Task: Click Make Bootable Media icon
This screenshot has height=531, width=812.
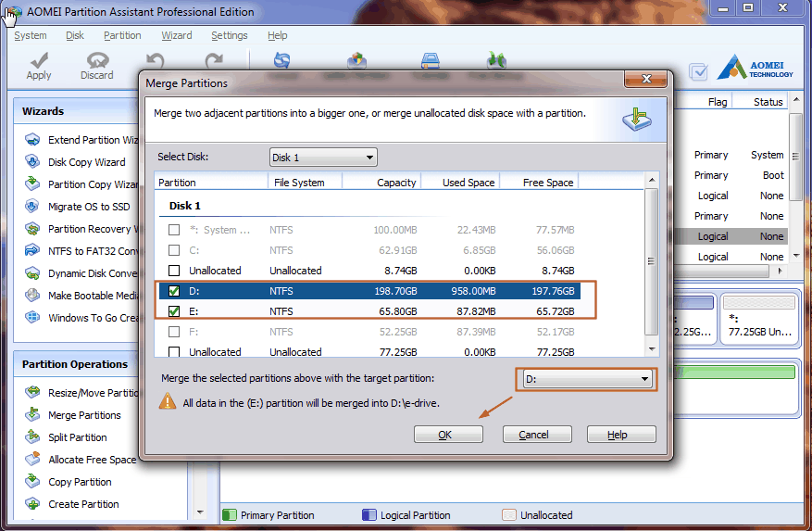Action: coord(32,295)
